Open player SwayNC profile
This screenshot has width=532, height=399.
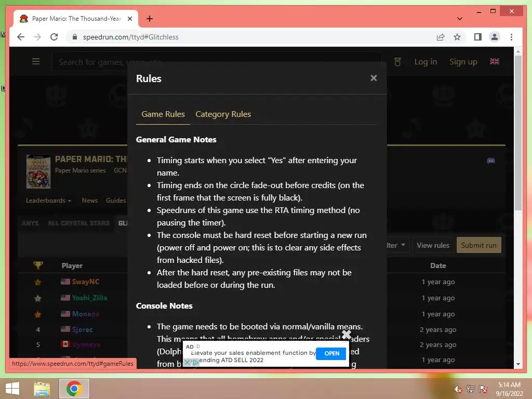click(x=86, y=282)
